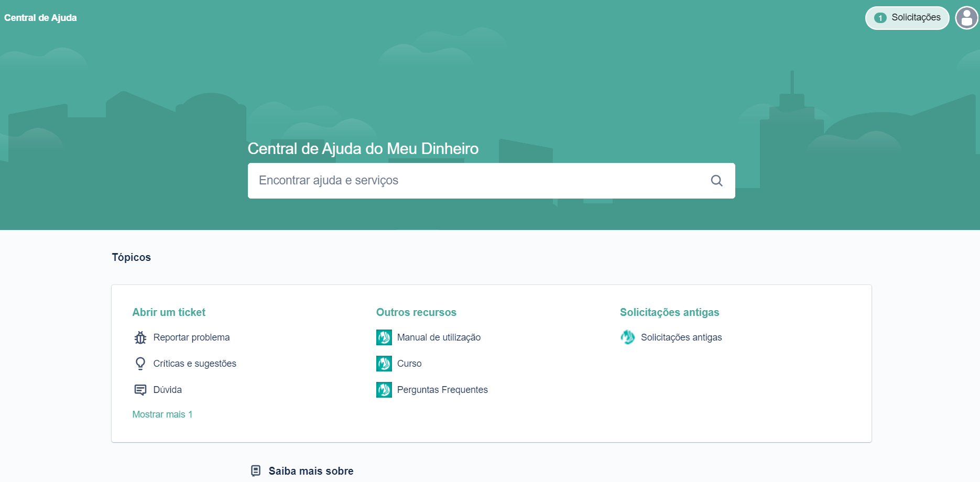Open the Perguntas Frequentes page
Image resolution: width=980 pixels, height=482 pixels.
pyautogui.click(x=442, y=390)
